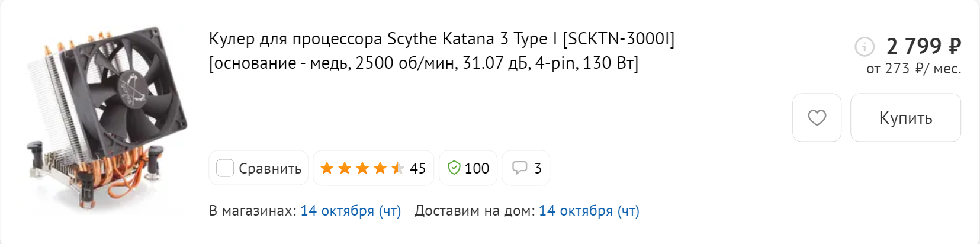Click the Доставим на дом label
Image resolution: width=980 pixels, height=244 pixels.
pos(474,211)
